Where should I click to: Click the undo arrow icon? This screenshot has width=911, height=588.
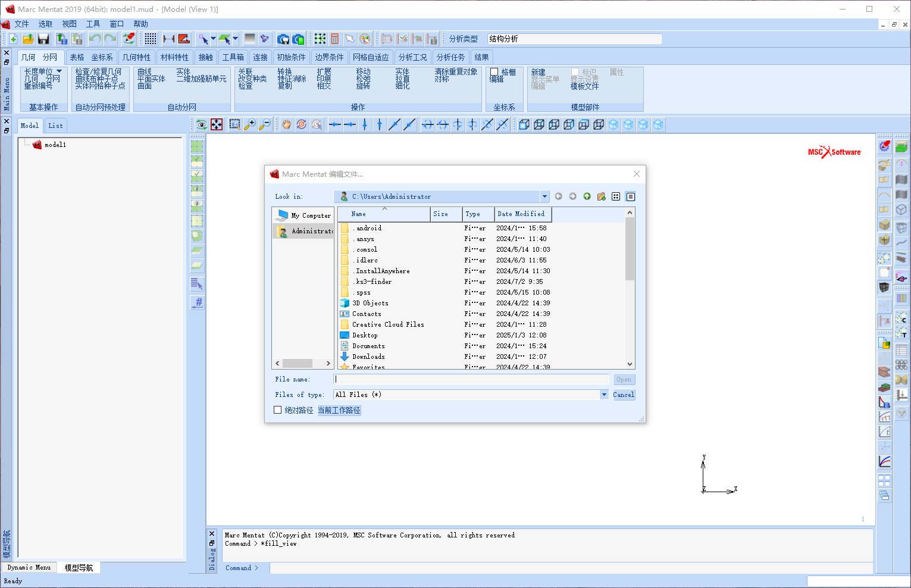95,39
